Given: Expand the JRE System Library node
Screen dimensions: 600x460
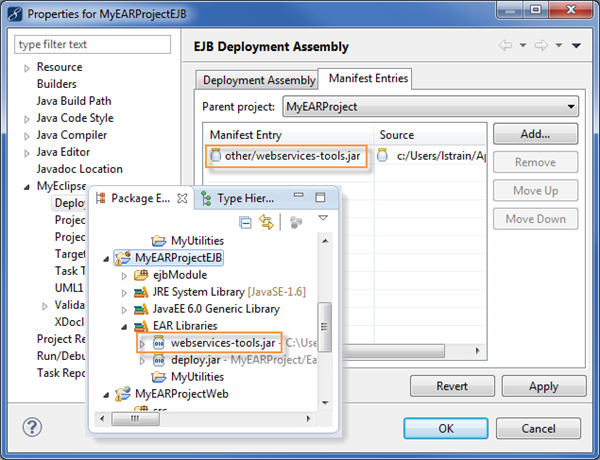Looking at the screenshot, I should click(124, 292).
